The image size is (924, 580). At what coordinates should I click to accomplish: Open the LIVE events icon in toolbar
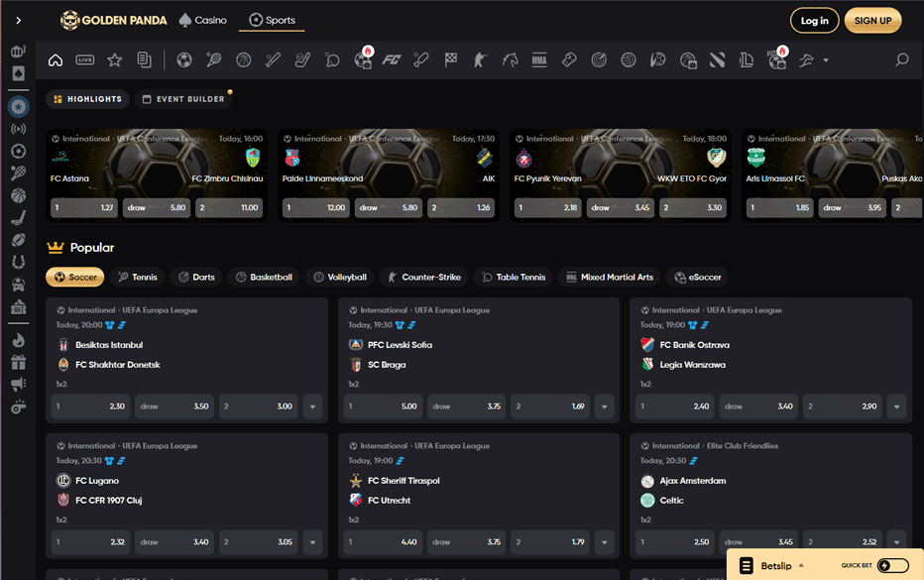(x=85, y=60)
